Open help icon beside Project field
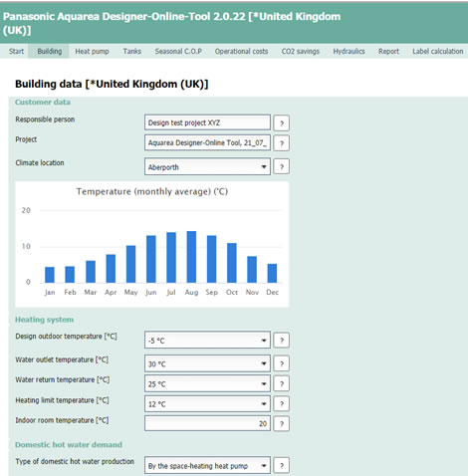The width and height of the screenshot is (468, 476). coord(282,143)
